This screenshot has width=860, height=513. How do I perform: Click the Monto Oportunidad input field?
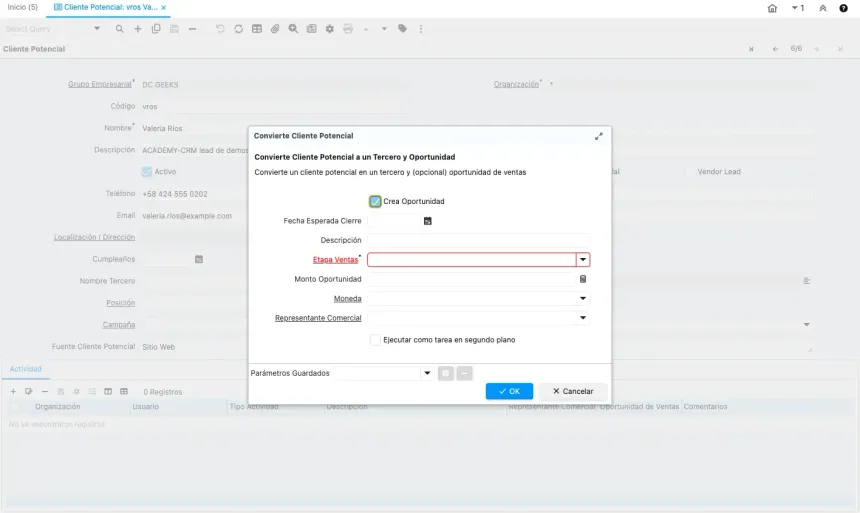click(472, 279)
